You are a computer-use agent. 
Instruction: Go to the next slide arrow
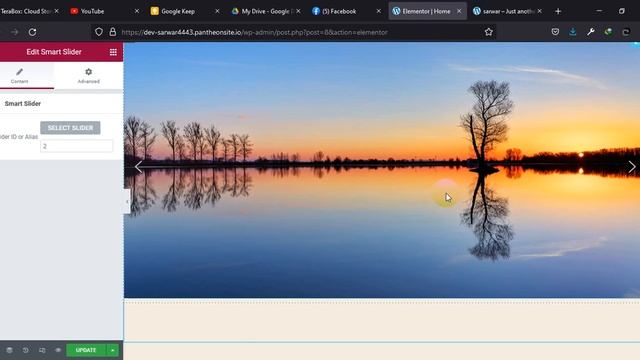pyautogui.click(x=631, y=167)
